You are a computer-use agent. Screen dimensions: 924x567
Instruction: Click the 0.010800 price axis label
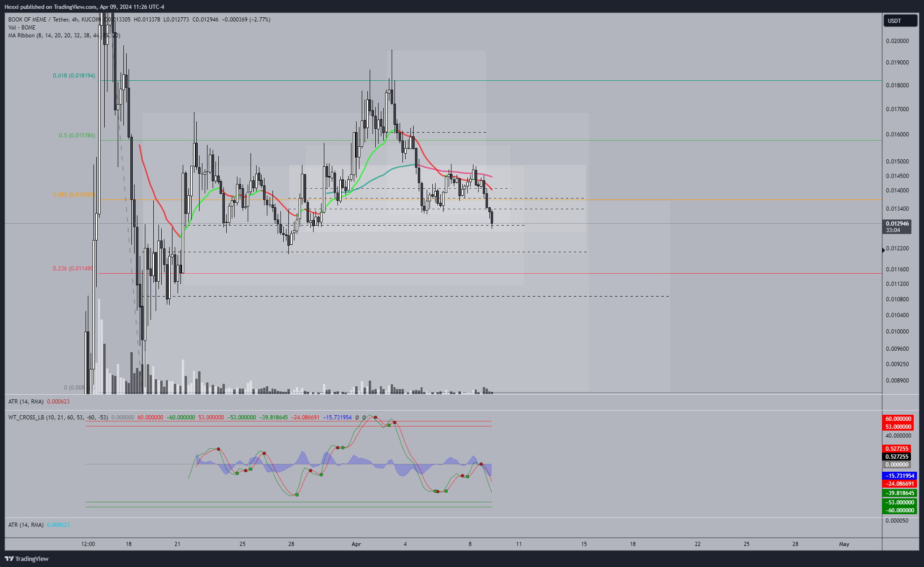(897, 299)
